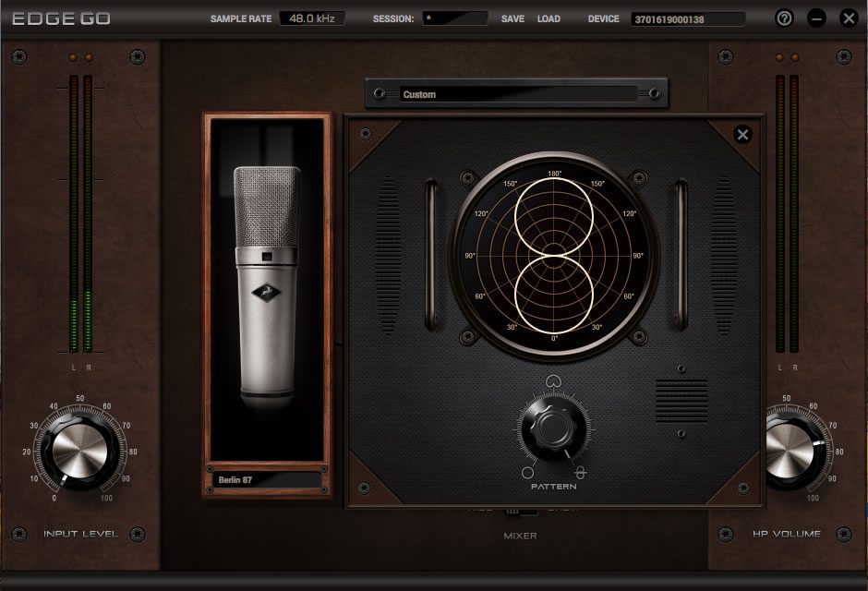The width and height of the screenshot is (868, 591).
Task: Click the Input Level knob
Action: pyautogui.click(x=79, y=451)
